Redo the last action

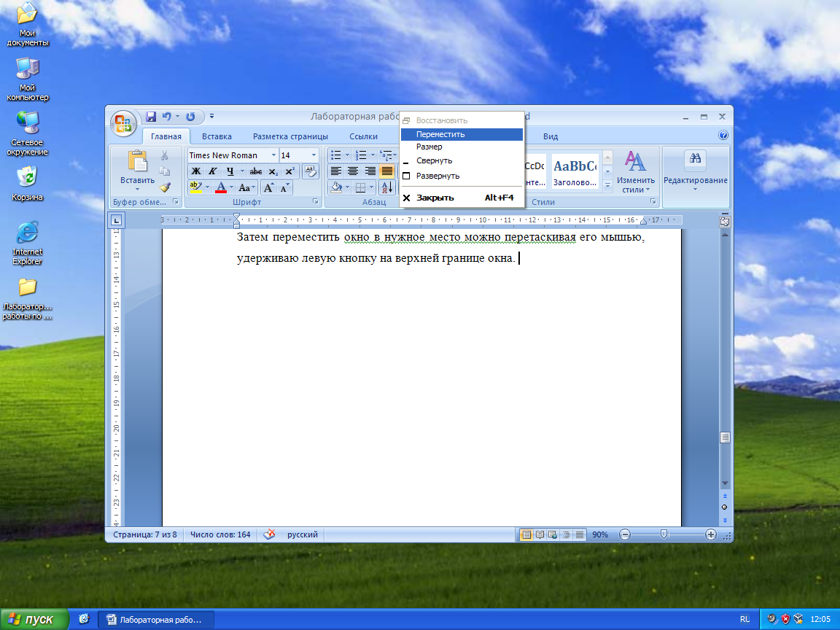191,116
